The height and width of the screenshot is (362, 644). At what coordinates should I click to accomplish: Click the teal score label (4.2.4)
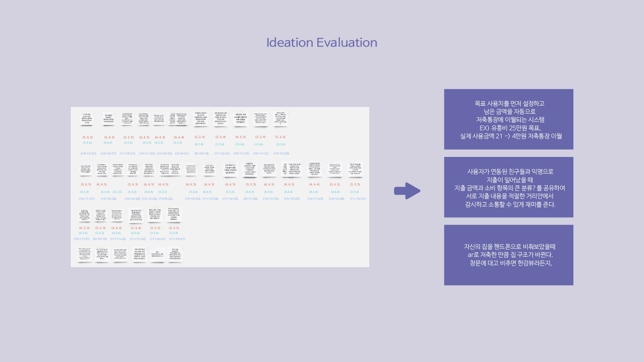[199, 144]
